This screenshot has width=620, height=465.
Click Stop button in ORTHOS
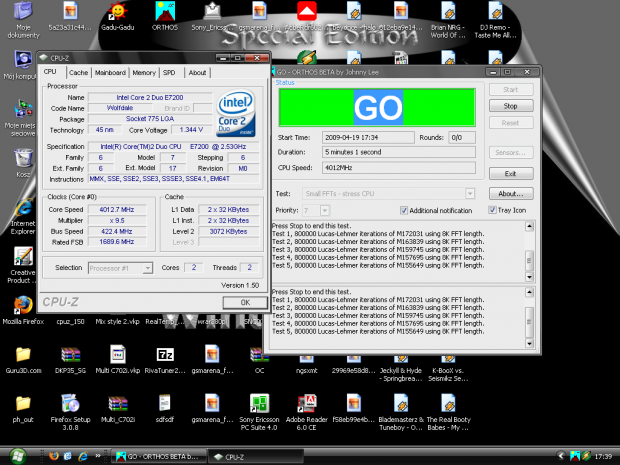tap(511, 106)
